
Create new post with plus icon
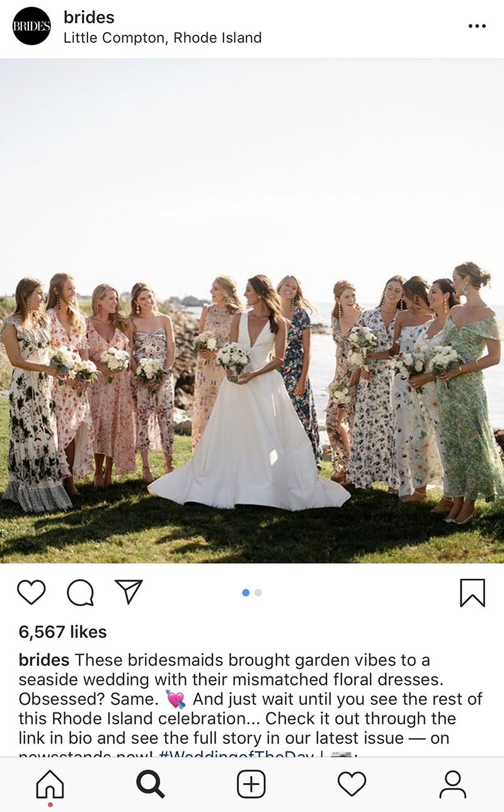click(251, 785)
